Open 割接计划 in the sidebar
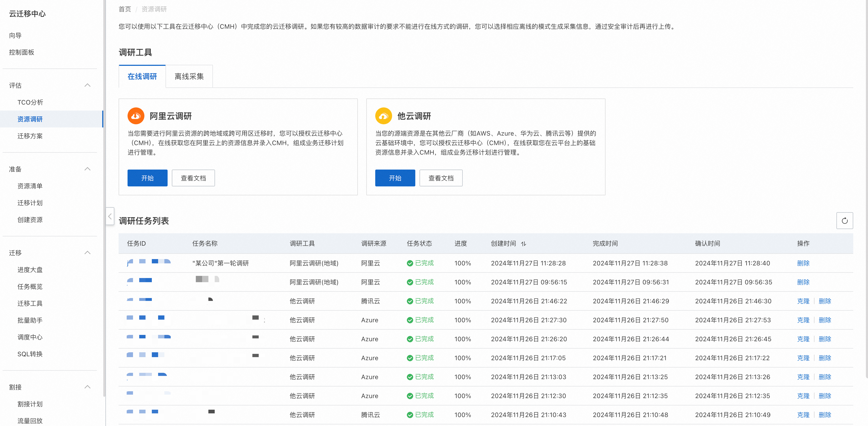 coord(30,404)
